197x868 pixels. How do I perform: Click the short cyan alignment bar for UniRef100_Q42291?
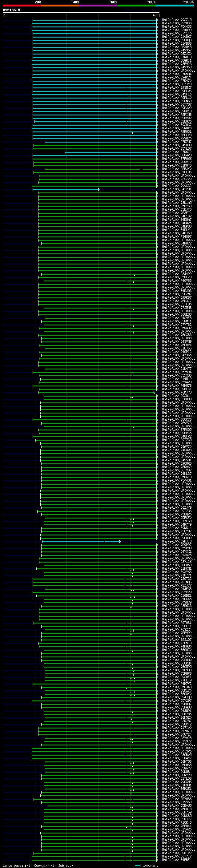[x=66, y=190]
